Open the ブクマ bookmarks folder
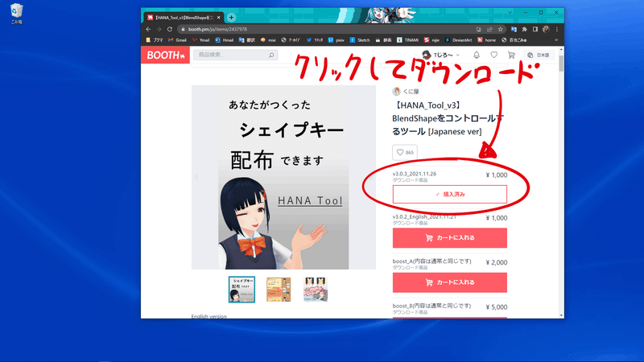 (155, 40)
